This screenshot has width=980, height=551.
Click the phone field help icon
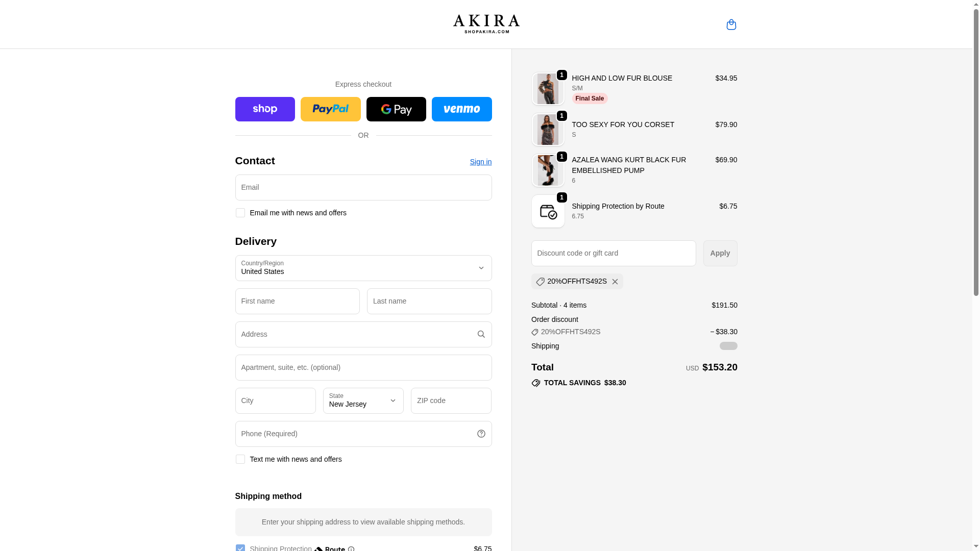click(x=481, y=434)
